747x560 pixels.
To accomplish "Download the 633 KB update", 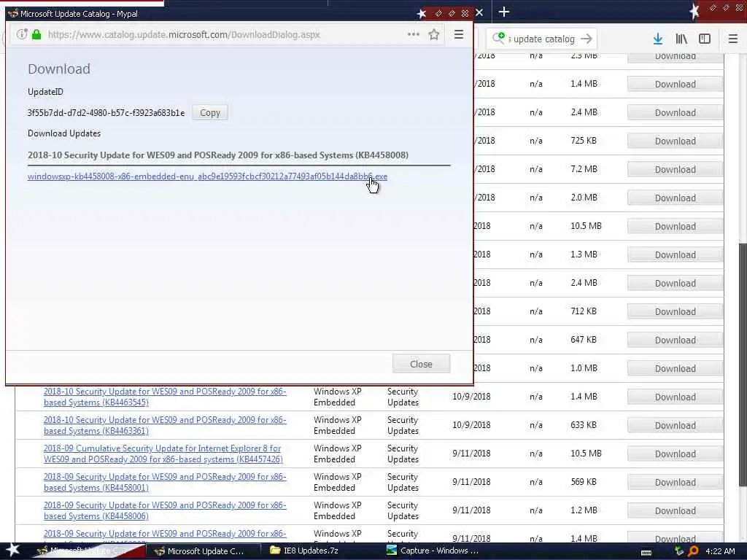I will click(675, 425).
